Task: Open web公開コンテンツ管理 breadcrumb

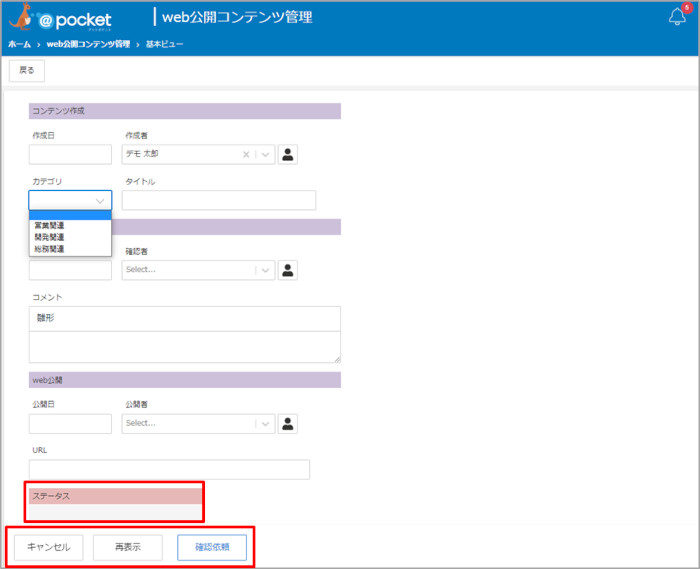Action: click(x=88, y=44)
